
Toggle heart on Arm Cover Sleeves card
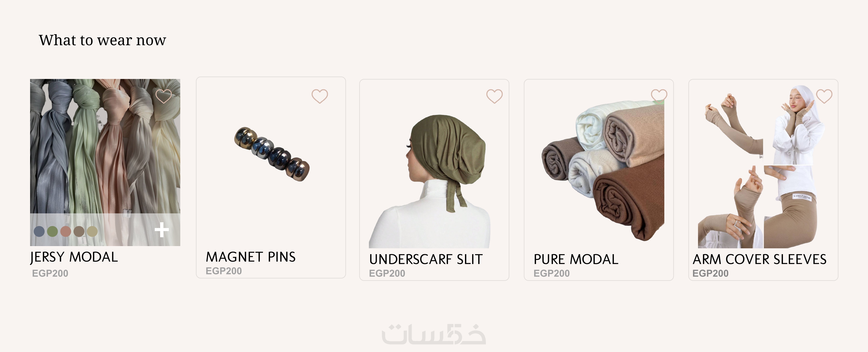point(824,96)
